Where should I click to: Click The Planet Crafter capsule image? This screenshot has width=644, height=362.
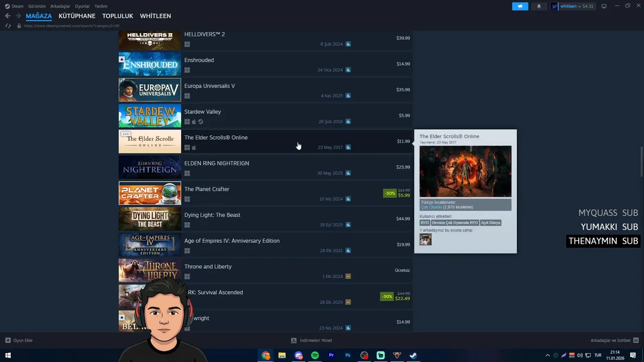point(150,193)
